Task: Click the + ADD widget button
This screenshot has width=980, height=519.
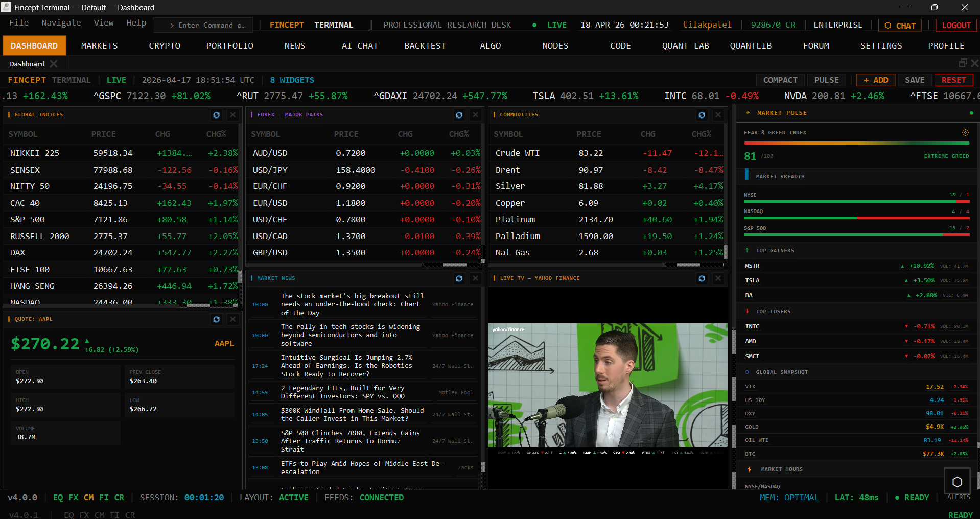Action: (875, 80)
